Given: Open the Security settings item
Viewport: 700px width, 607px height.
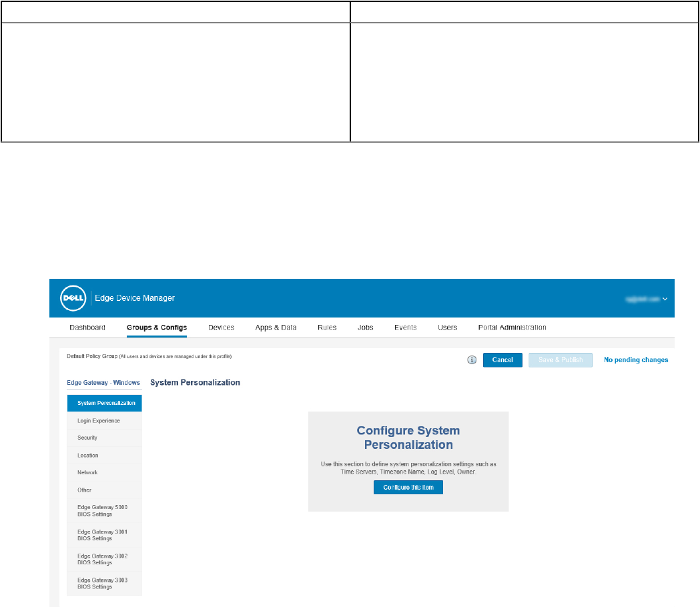Looking at the screenshot, I should point(105,438).
